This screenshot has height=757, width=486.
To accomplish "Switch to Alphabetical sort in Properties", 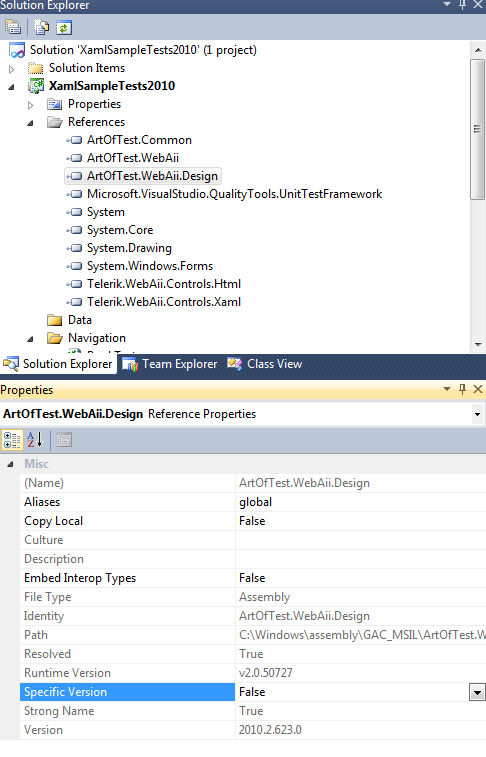I will point(35,440).
